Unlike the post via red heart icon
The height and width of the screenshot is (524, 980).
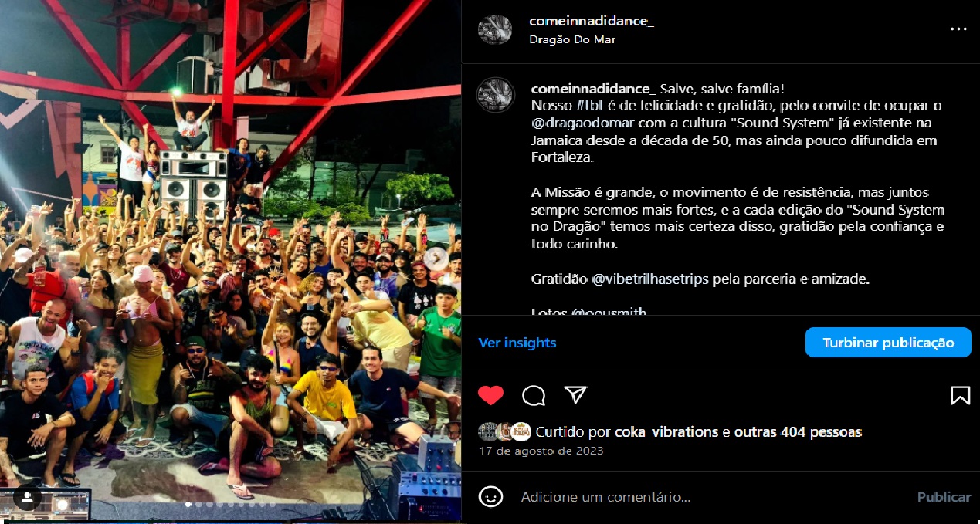pyautogui.click(x=490, y=395)
